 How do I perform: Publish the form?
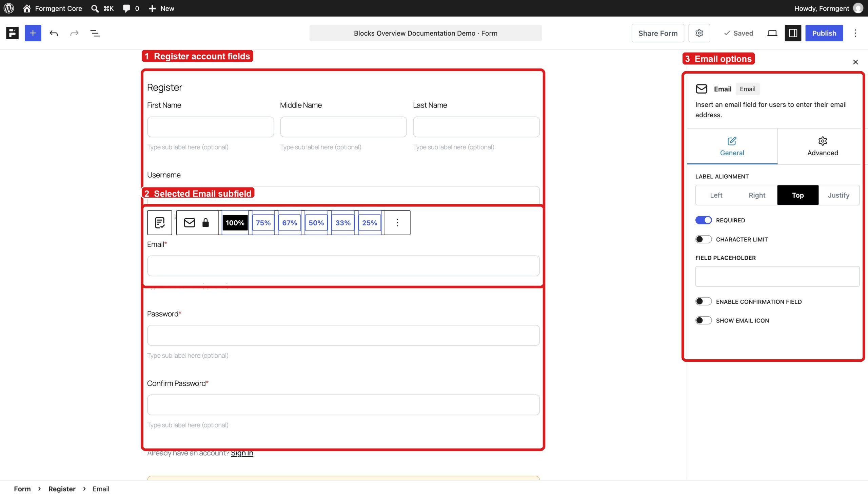tap(824, 33)
